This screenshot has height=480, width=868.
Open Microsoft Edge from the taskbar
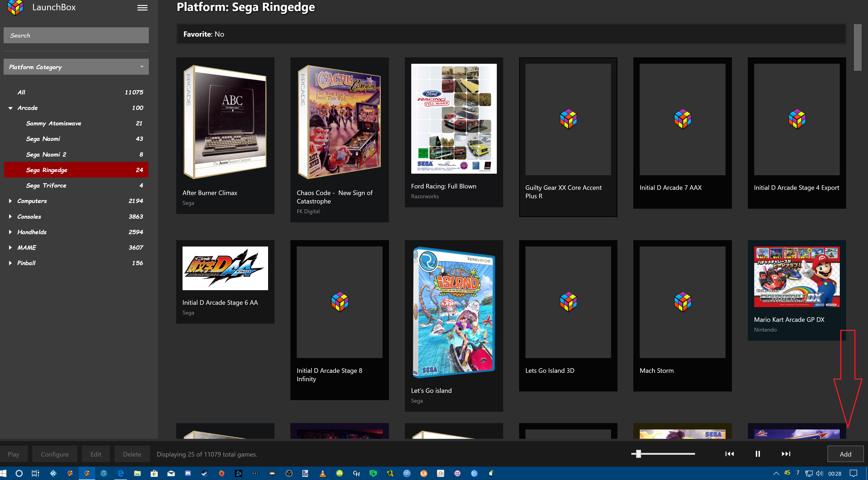[x=120, y=473]
